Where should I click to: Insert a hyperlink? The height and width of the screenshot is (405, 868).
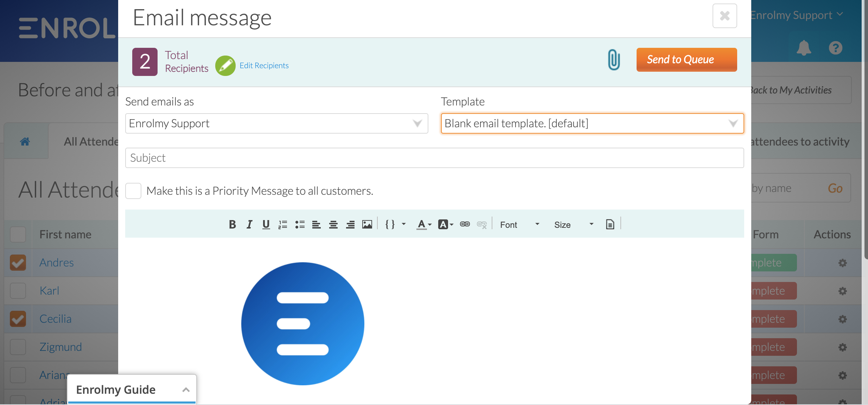point(465,224)
